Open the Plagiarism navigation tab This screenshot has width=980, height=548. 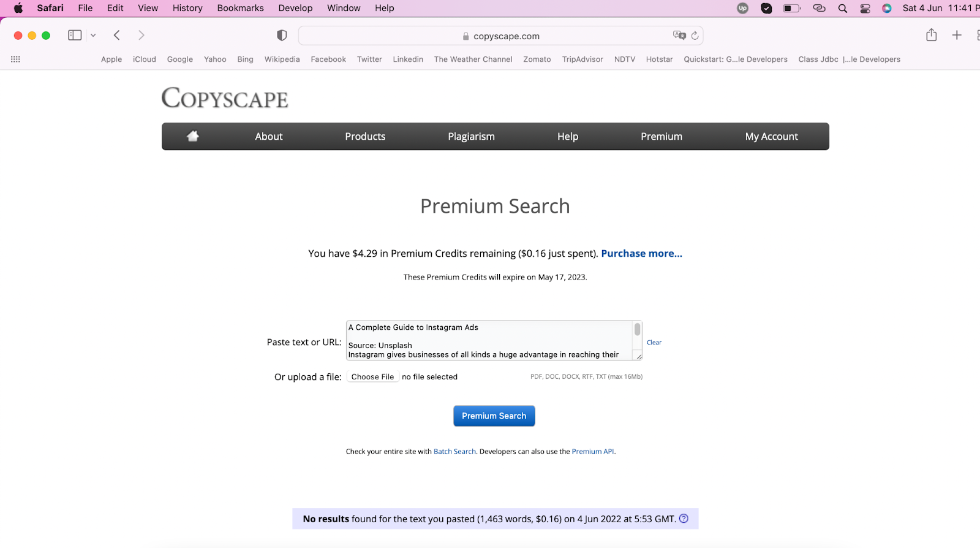click(x=471, y=136)
